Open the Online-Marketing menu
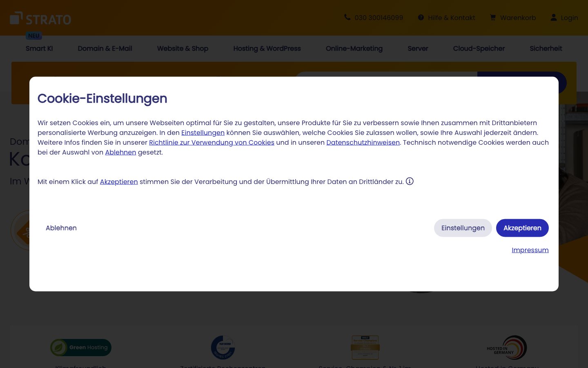The image size is (588, 368). [x=354, y=48]
